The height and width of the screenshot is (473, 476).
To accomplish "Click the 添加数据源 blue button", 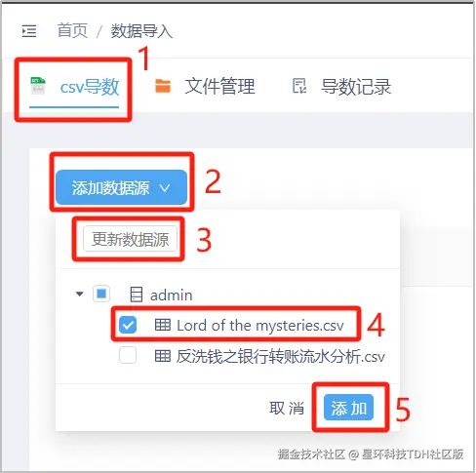I will (122, 187).
